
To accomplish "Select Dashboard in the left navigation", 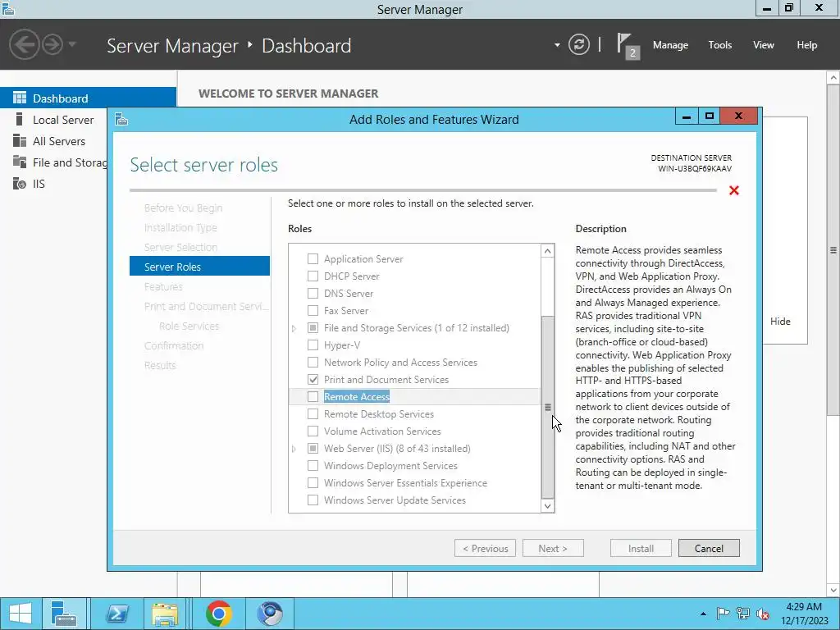I will [x=88, y=98].
